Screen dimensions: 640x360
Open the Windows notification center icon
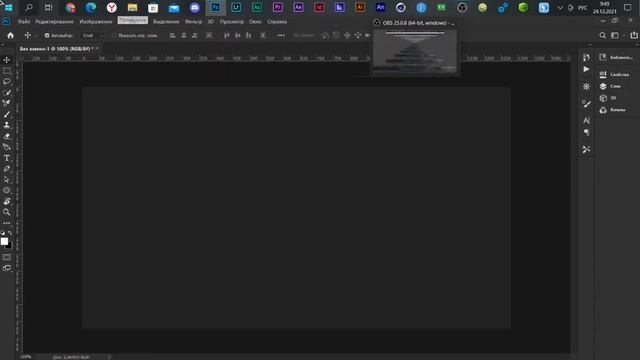[x=628, y=8]
